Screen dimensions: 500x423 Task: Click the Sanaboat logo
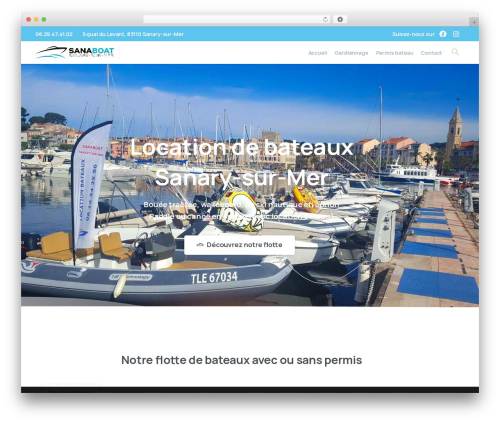point(75,52)
